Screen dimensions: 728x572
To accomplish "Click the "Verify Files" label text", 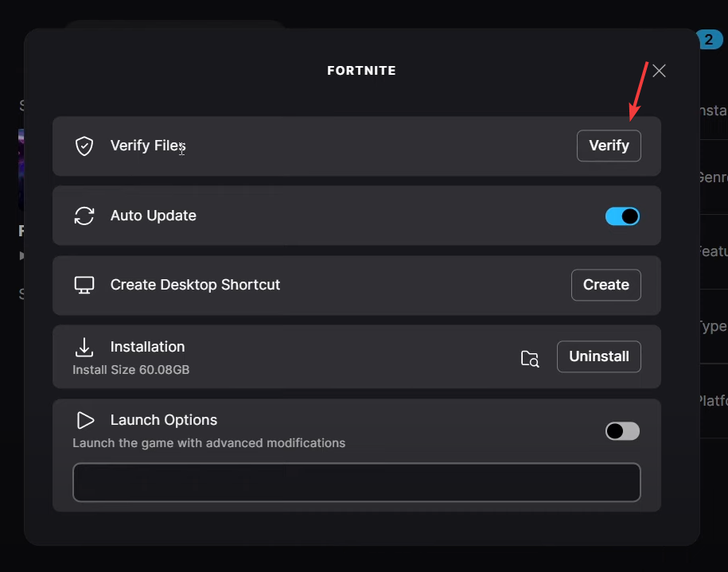I will [148, 146].
